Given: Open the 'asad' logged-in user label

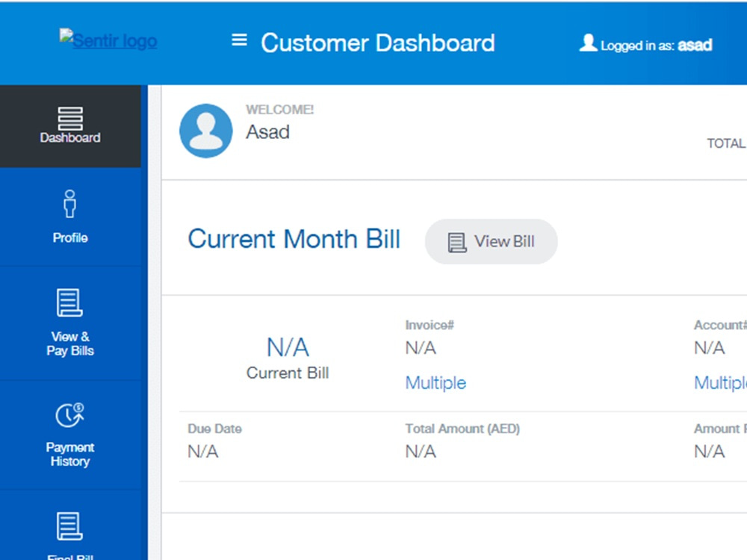Looking at the screenshot, I should [x=695, y=46].
